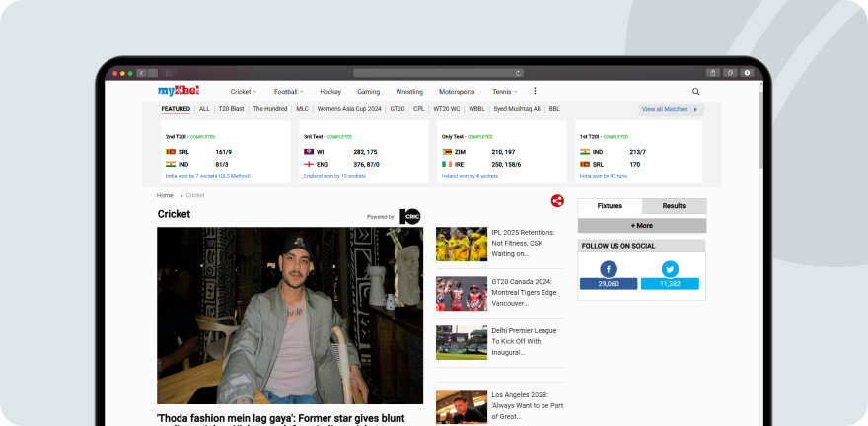Screen dimensions: 868x426
Task: Select the WT20 WC tab
Action: pos(447,109)
